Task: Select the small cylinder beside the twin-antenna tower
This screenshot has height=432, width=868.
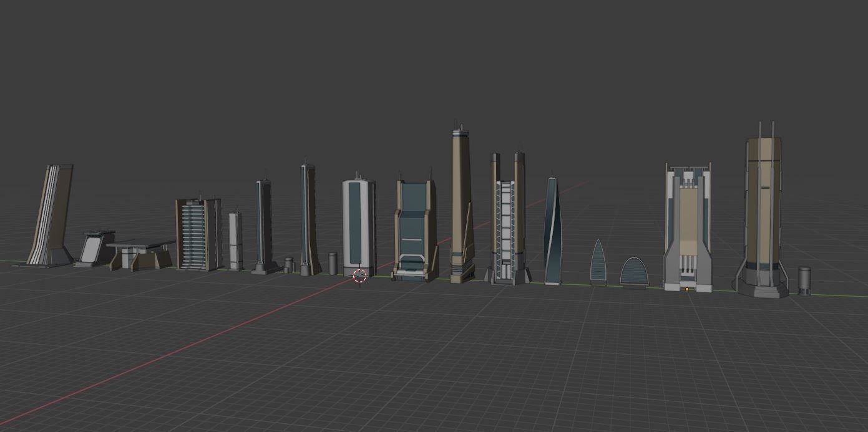Action: [x=804, y=281]
